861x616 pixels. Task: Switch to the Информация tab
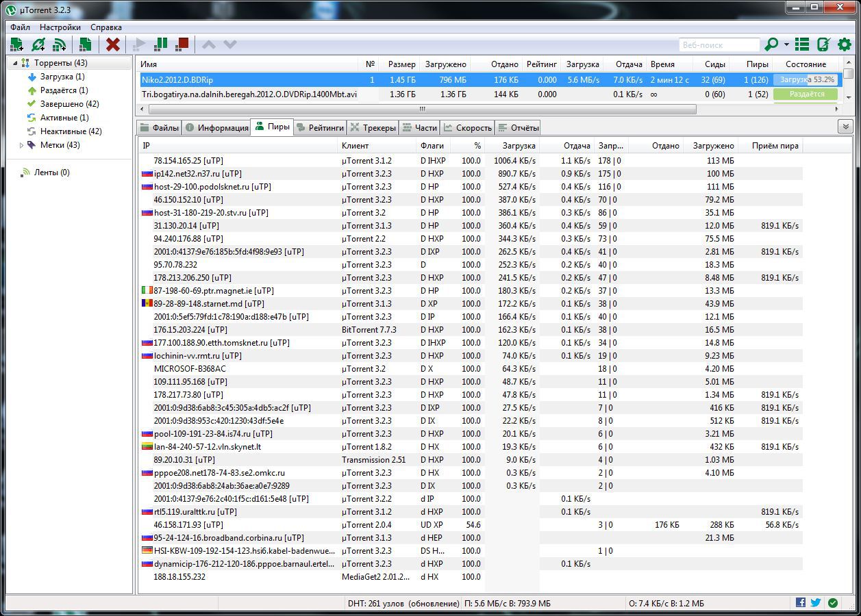216,127
